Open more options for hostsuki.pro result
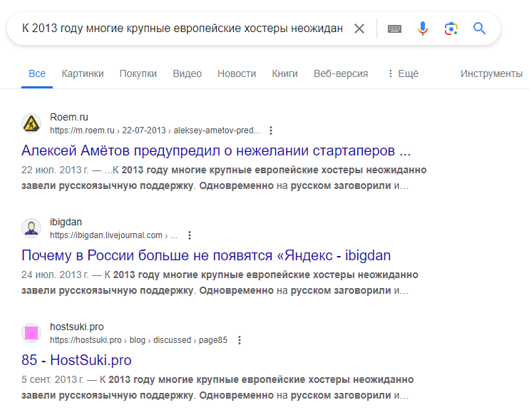This screenshot has width=529, height=420. tap(240, 340)
